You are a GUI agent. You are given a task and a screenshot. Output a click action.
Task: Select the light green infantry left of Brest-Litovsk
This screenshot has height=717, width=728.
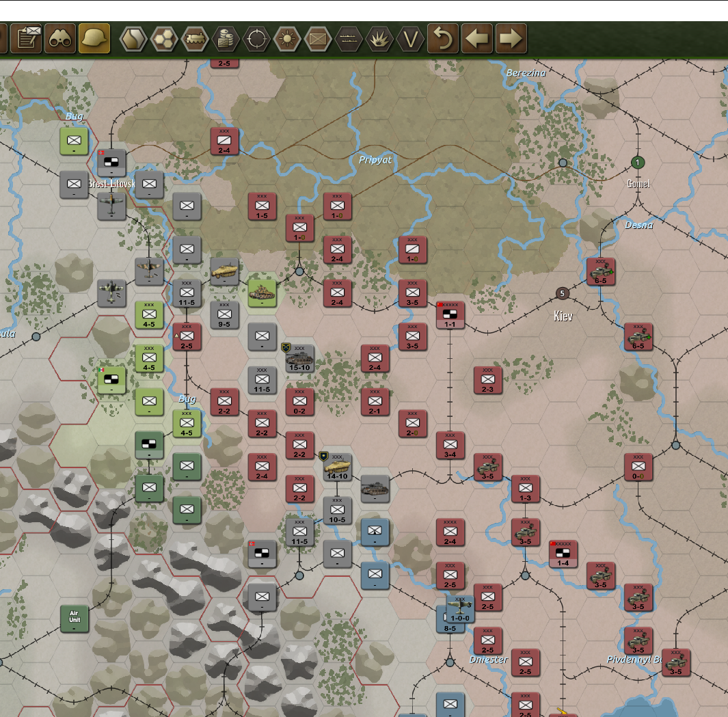tap(74, 141)
